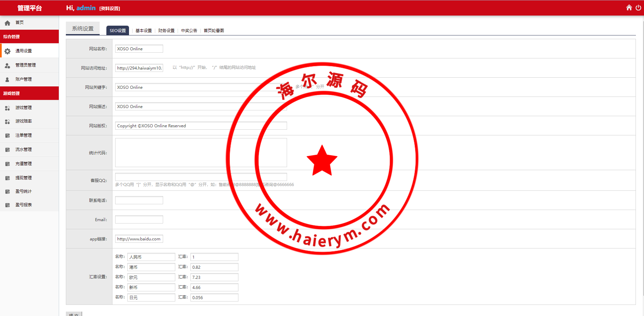This screenshot has width=644, height=316.
Task: Click the 统计代码 text area
Action: click(201, 153)
